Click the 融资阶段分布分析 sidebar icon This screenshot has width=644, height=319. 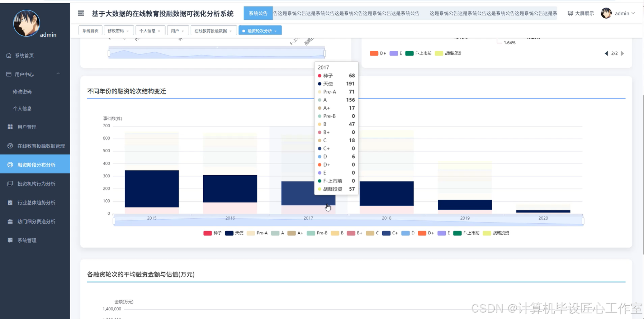(10, 165)
